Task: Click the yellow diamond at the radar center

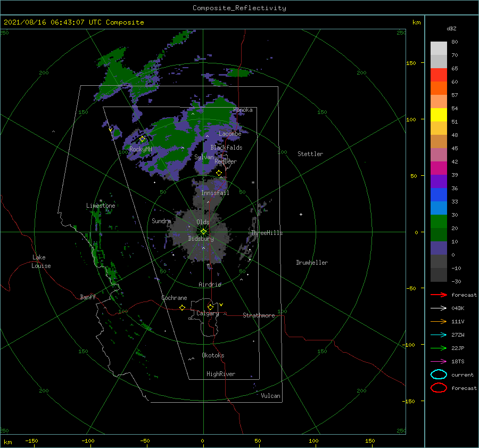Action: 203,232
